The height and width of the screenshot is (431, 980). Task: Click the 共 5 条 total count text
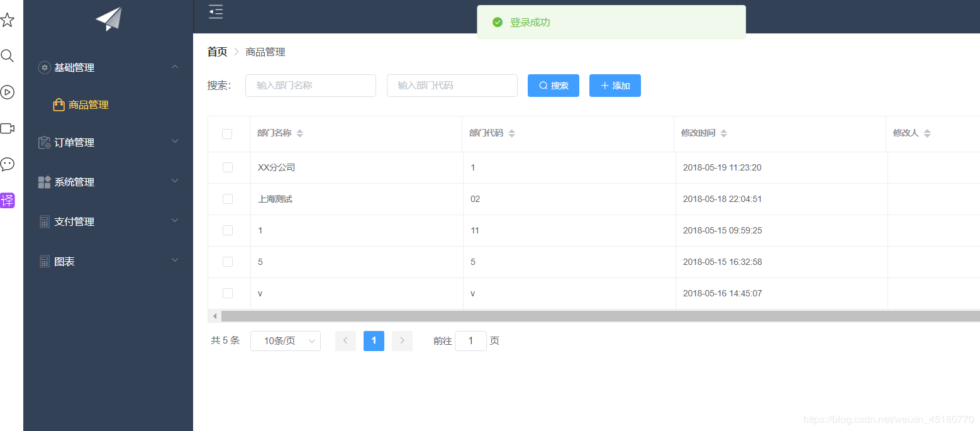click(x=225, y=340)
